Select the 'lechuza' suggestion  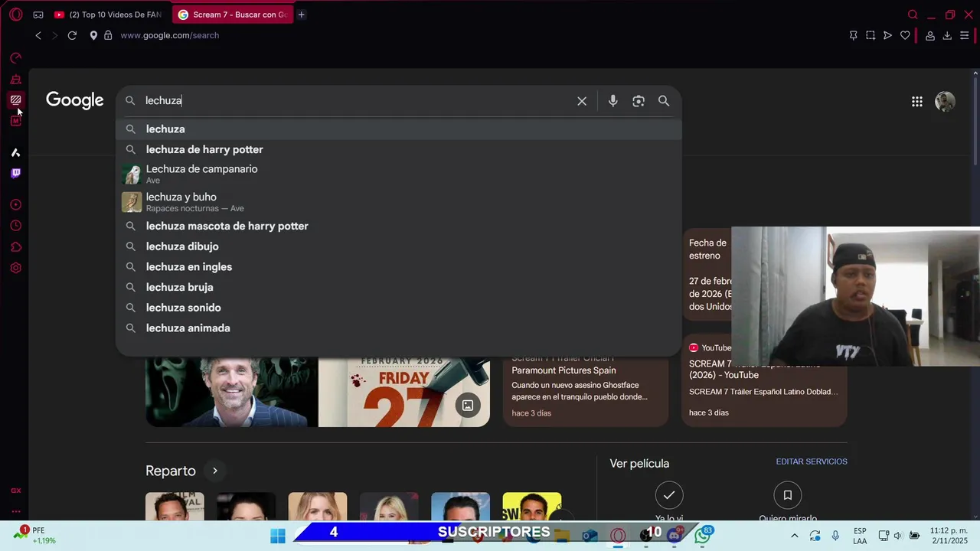tap(398, 129)
